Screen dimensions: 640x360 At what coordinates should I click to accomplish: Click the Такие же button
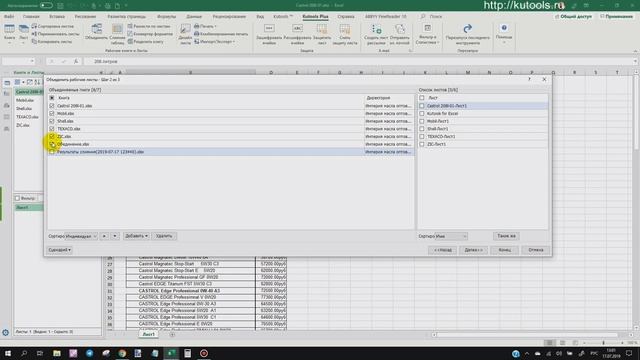coord(506,236)
